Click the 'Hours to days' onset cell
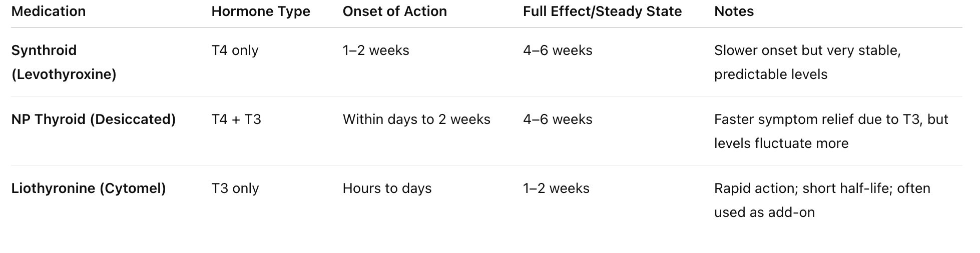This screenshot has height=253, width=980. tap(387, 188)
